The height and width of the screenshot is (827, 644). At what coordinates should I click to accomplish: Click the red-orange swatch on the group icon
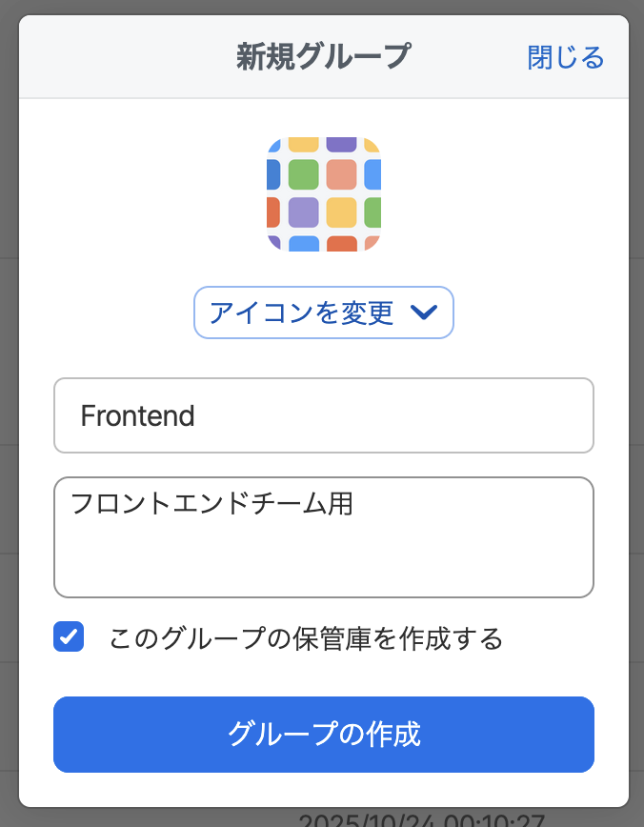pos(273,212)
